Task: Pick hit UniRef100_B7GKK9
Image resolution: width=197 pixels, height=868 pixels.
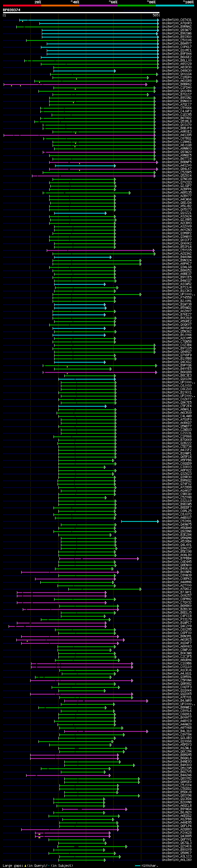Action: point(177,440)
